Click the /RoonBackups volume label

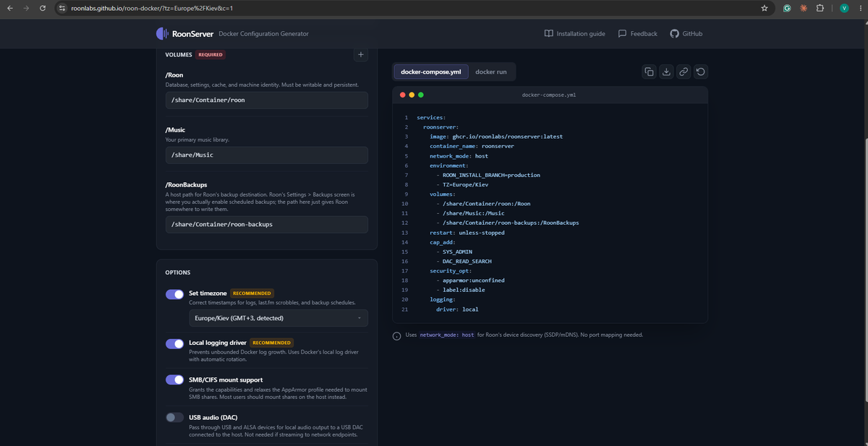tap(187, 184)
